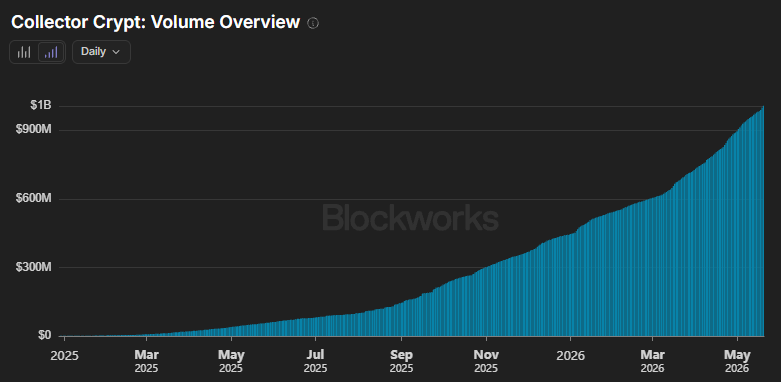Click the May 2025 x-axis label
Screen dimensions: 781x382
tap(232, 362)
